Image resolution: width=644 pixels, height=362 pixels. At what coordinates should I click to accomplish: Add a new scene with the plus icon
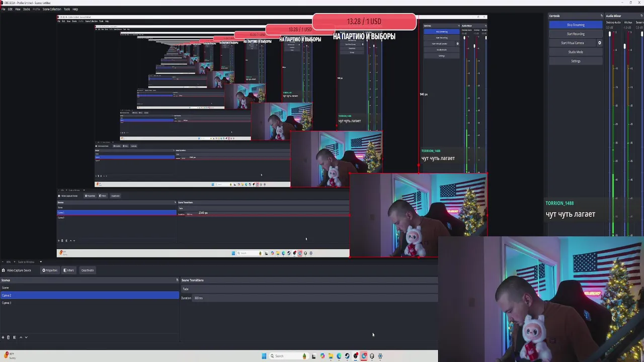[3, 337]
